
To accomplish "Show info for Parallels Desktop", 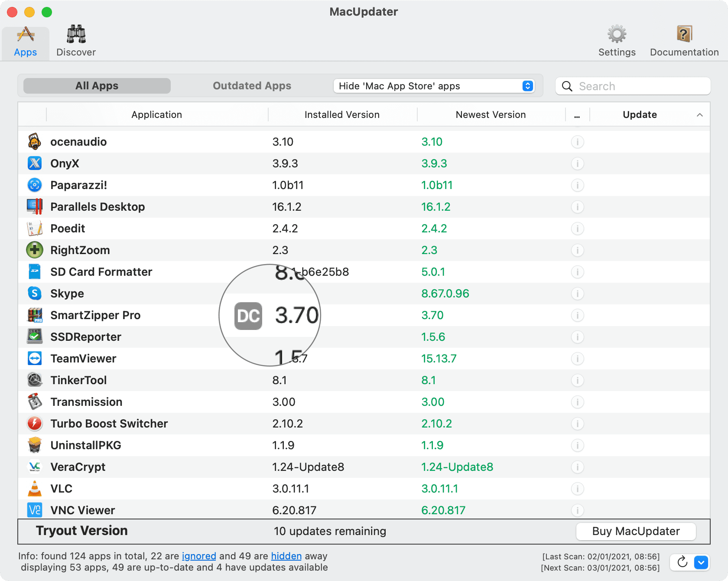I will (x=578, y=207).
